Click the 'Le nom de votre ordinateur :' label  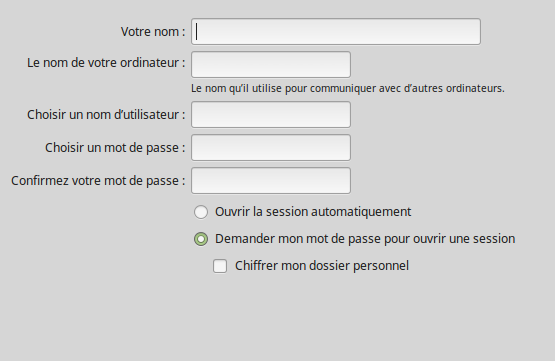106,63
